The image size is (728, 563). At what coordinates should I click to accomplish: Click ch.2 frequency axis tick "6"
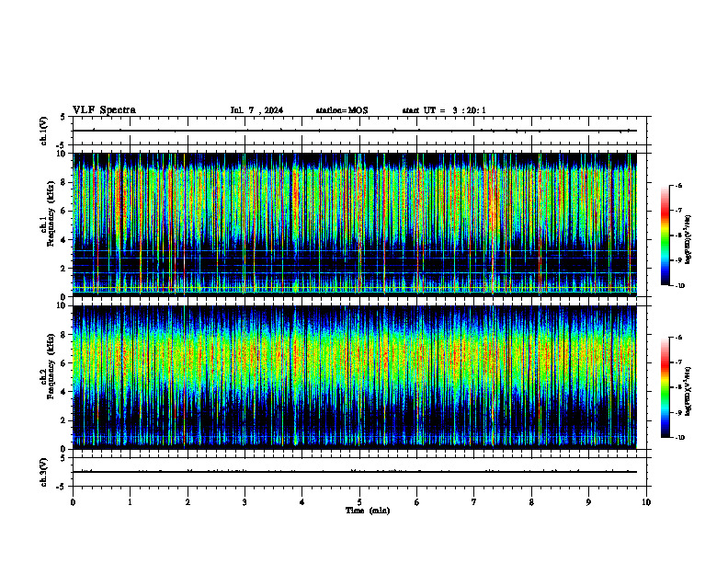(64, 363)
